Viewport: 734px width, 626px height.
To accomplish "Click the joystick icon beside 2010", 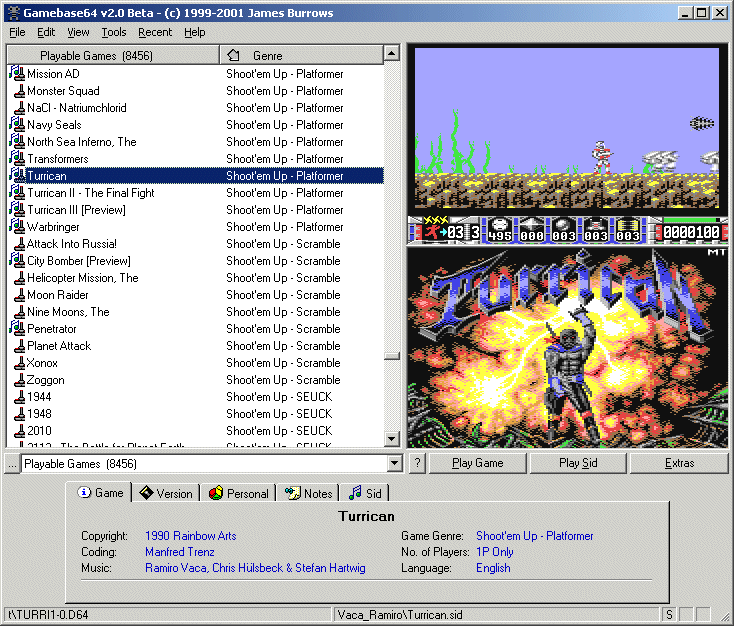I will [19, 430].
